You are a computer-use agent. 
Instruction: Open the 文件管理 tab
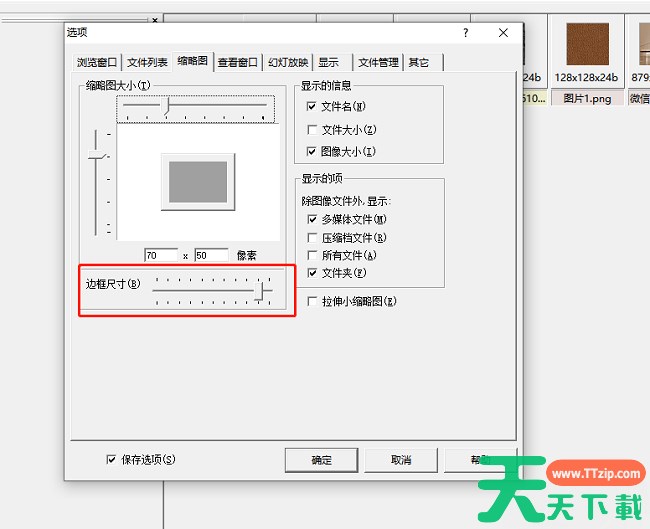click(378, 63)
